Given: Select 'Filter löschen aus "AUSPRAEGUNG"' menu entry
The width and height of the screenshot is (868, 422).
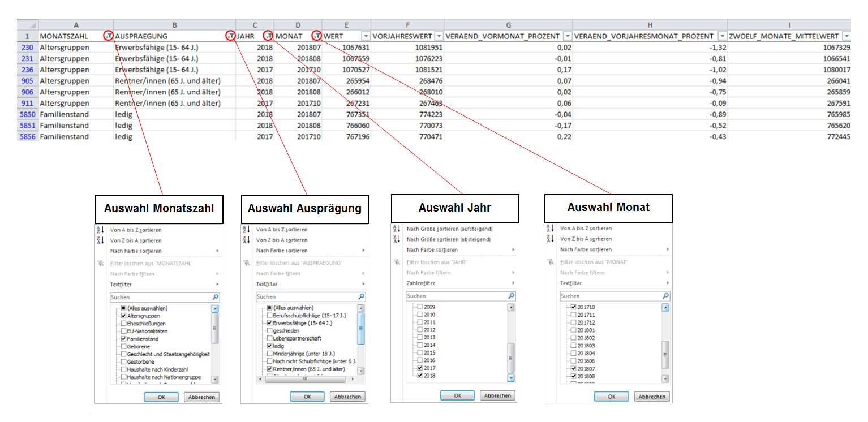Looking at the screenshot, I should (x=299, y=263).
